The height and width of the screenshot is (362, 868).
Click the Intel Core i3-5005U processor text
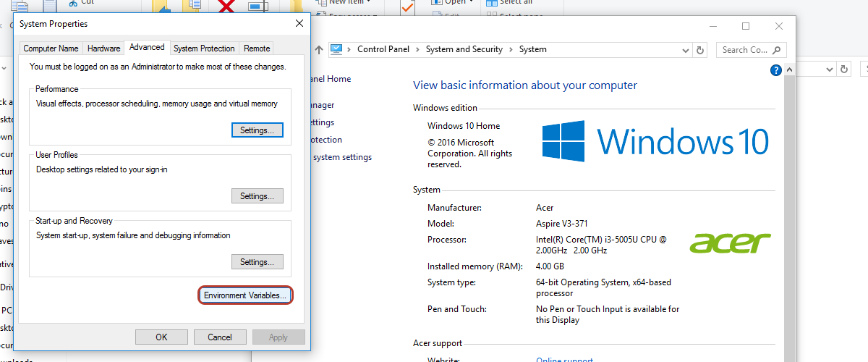point(601,245)
